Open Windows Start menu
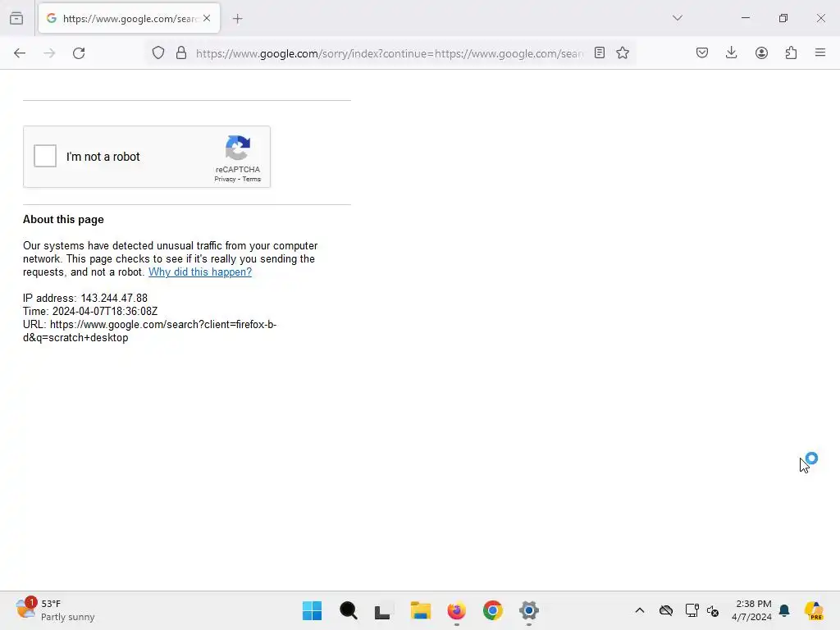The height and width of the screenshot is (630, 840). click(313, 610)
